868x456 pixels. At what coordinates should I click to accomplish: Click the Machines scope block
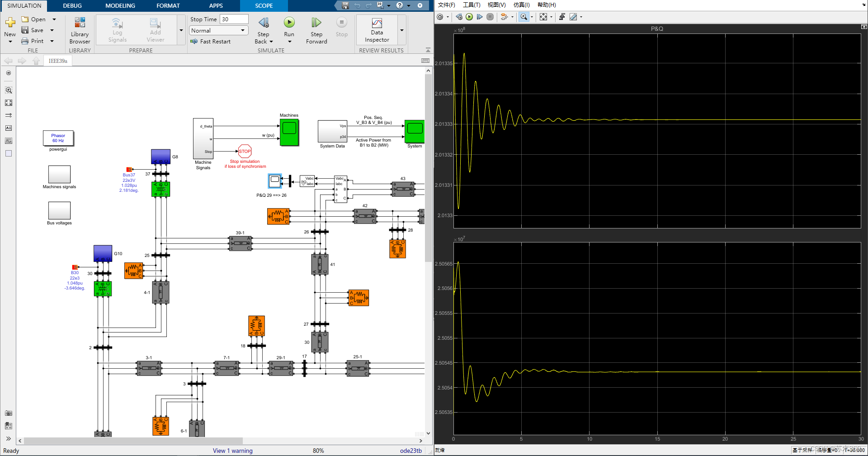coord(289,132)
